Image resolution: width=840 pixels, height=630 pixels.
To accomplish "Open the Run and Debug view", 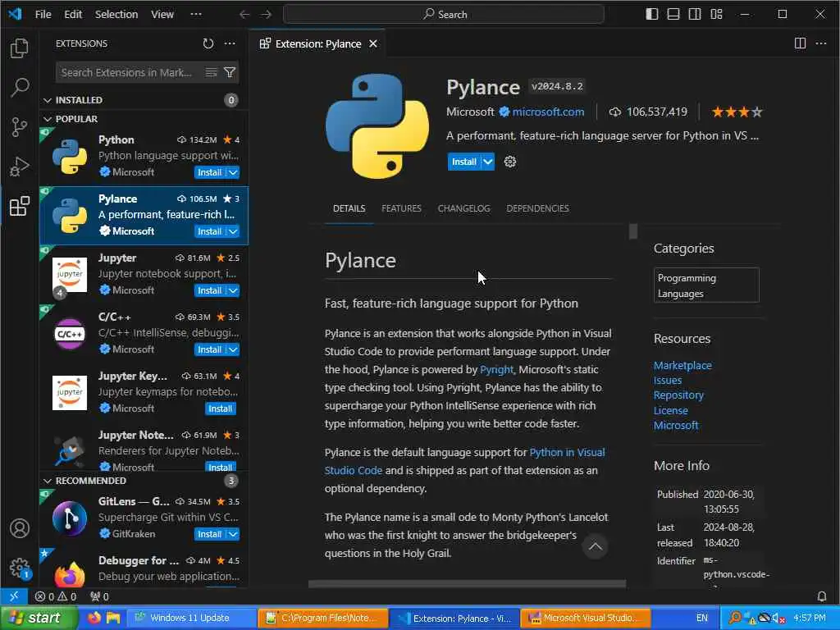I will point(20,167).
